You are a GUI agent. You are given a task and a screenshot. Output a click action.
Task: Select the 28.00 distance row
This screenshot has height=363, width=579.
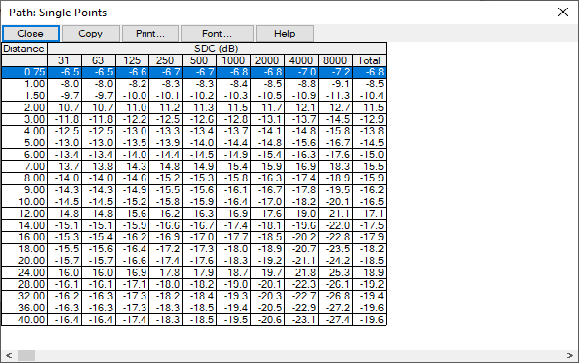(x=194, y=284)
